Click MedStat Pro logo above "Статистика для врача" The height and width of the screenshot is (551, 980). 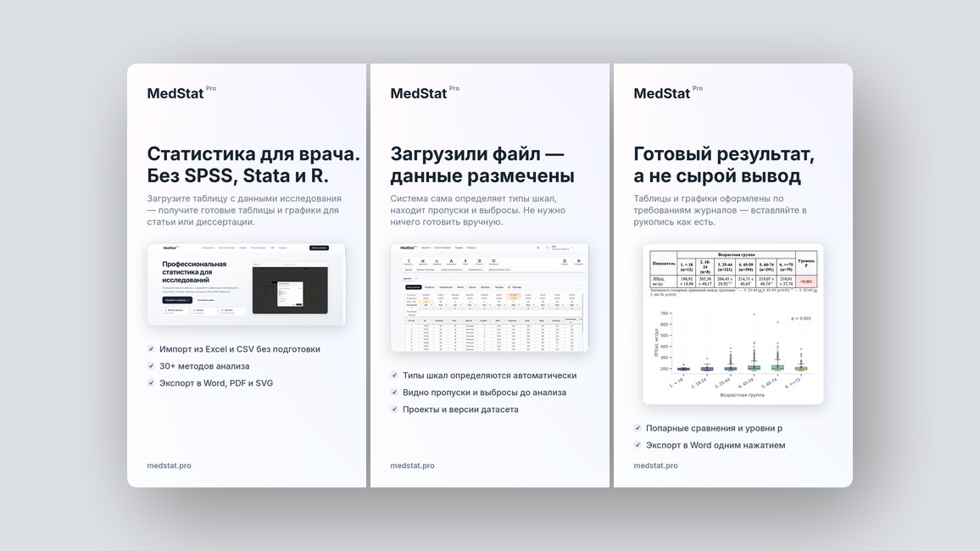coord(181,92)
